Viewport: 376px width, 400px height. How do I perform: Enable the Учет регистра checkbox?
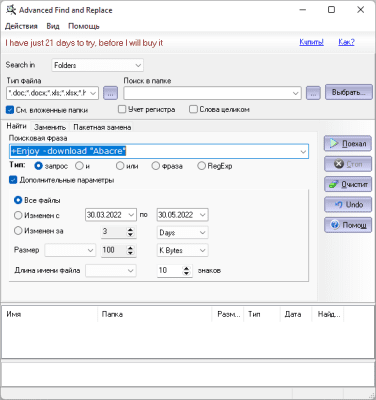click(122, 109)
